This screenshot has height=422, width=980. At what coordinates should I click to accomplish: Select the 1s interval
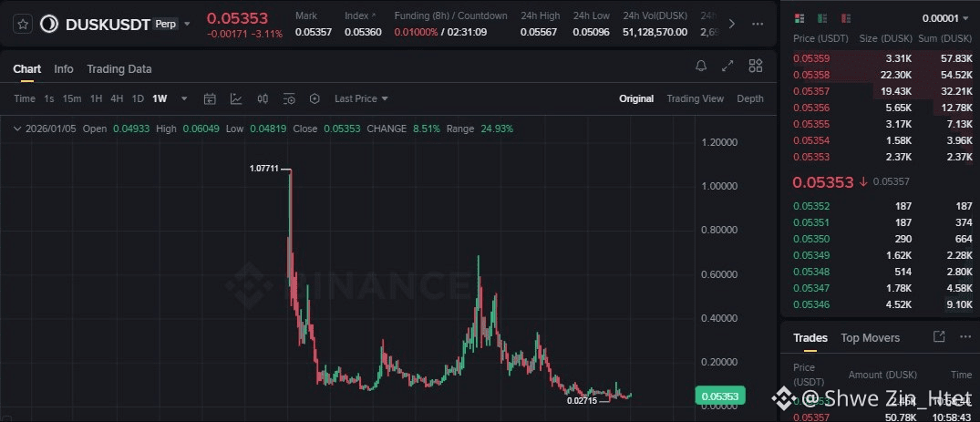48,98
